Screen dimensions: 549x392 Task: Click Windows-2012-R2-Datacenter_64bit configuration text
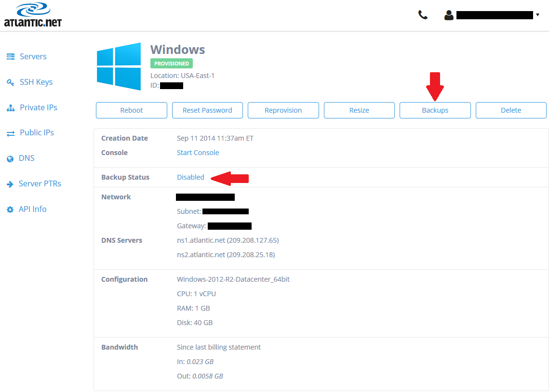233,279
